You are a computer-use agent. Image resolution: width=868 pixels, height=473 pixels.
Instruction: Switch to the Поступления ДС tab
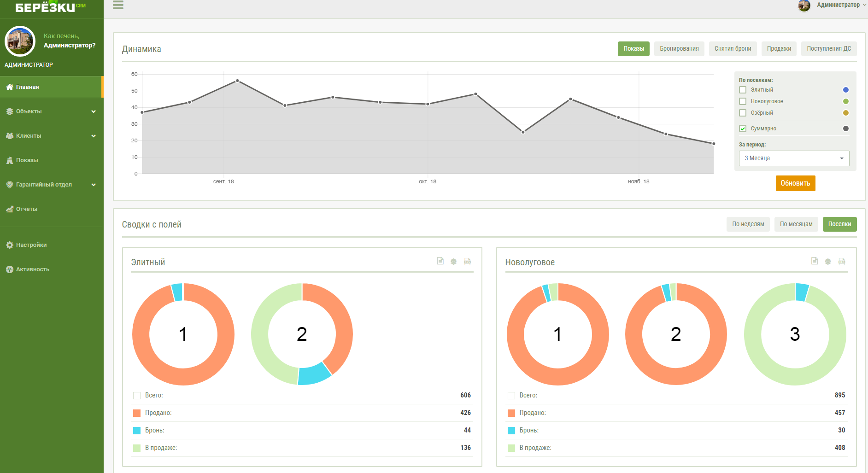829,49
